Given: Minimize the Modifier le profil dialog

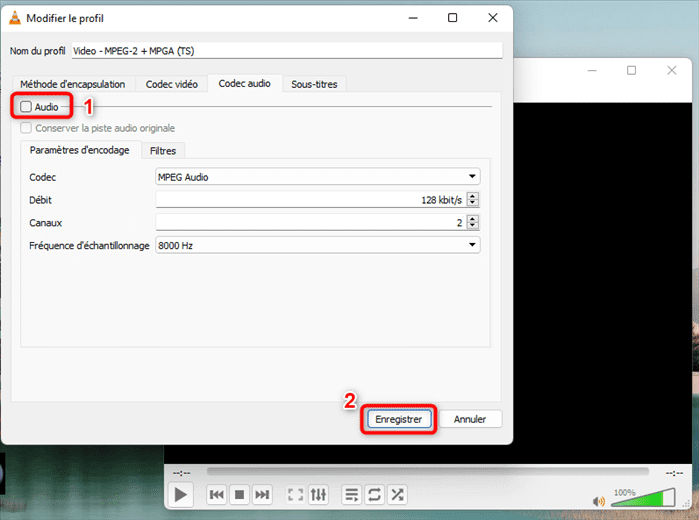Looking at the screenshot, I should pos(413,18).
